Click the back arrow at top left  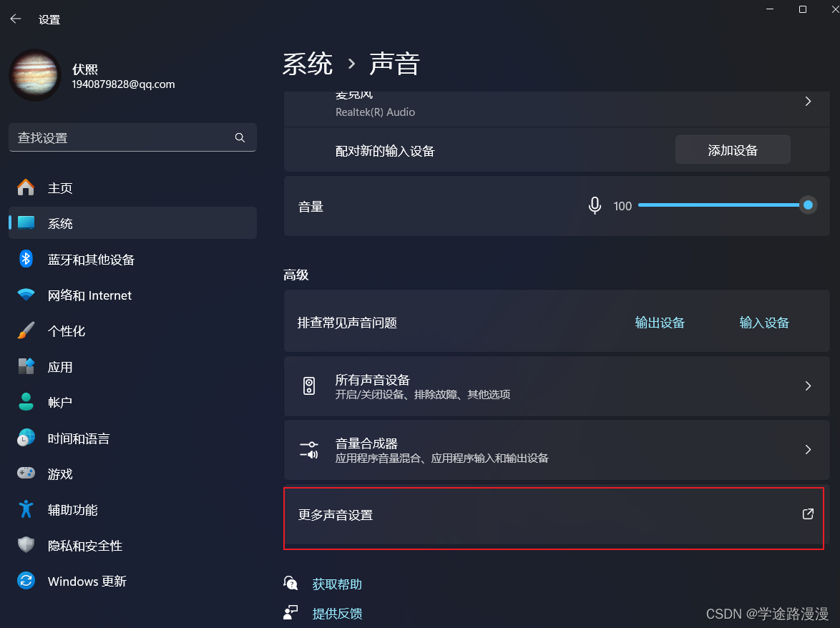coord(15,19)
